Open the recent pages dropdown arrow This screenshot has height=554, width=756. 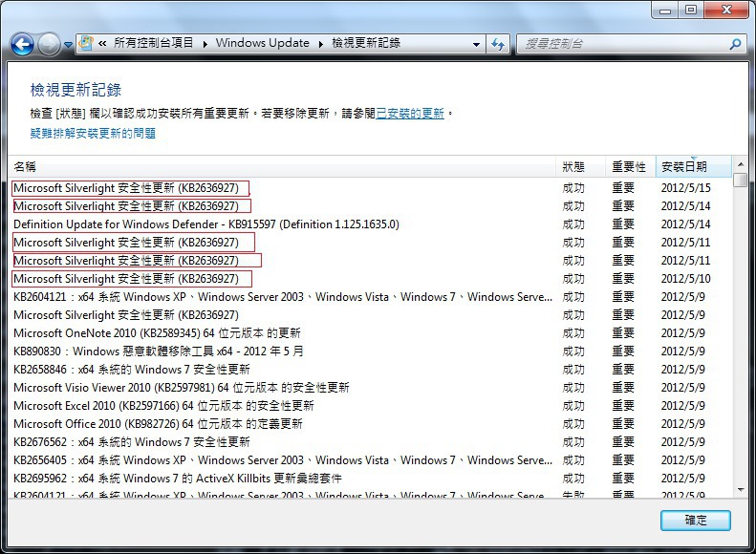(x=68, y=45)
